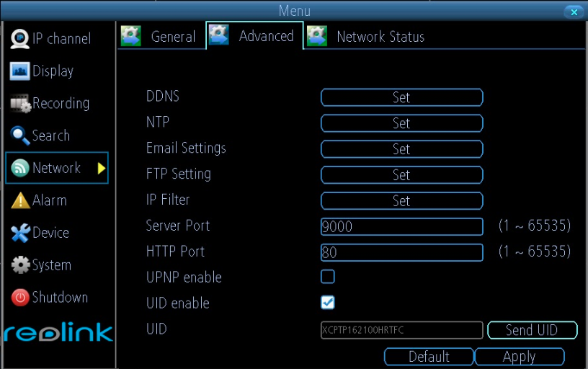This screenshot has height=369, width=588.
Task: Click the Email Settings label
Action: pyautogui.click(x=186, y=148)
